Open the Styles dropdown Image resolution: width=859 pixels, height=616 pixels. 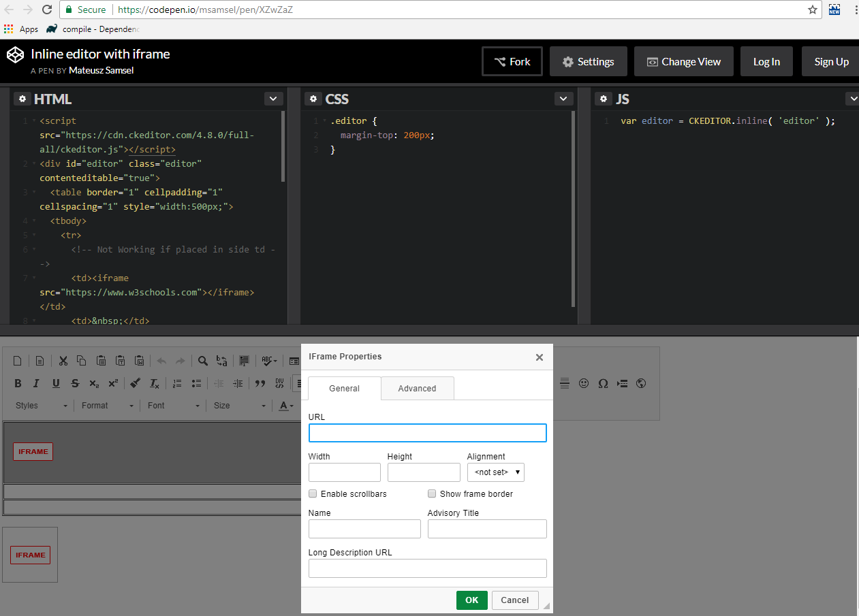coord(42,406)
